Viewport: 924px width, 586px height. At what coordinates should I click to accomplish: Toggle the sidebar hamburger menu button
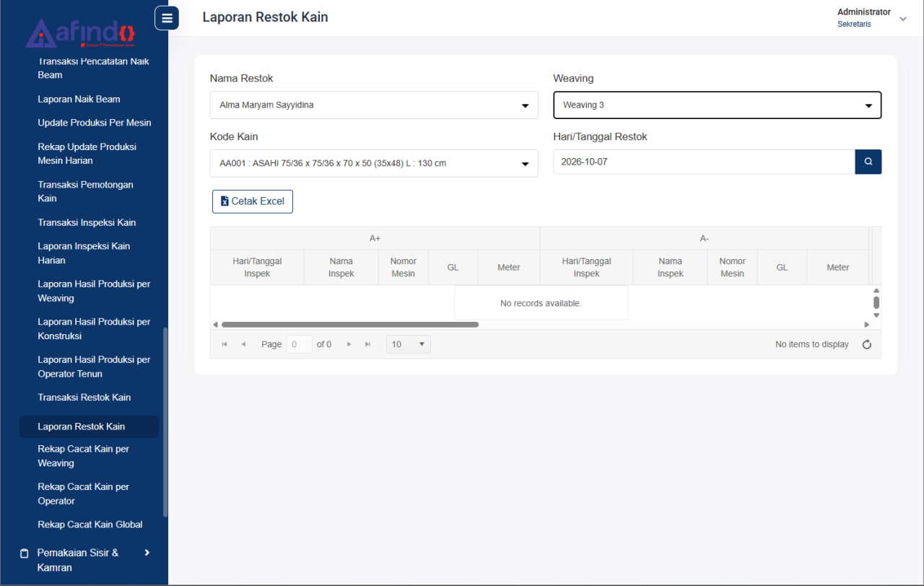click(167, 18)
